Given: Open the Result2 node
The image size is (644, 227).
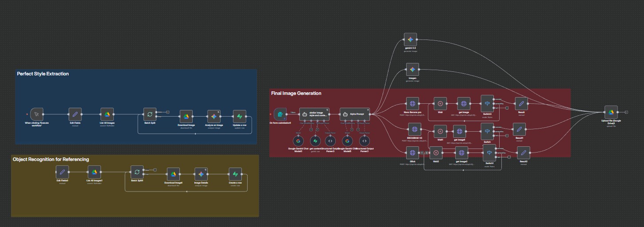Looking at the screenshot, I should [x=524, y=153].
